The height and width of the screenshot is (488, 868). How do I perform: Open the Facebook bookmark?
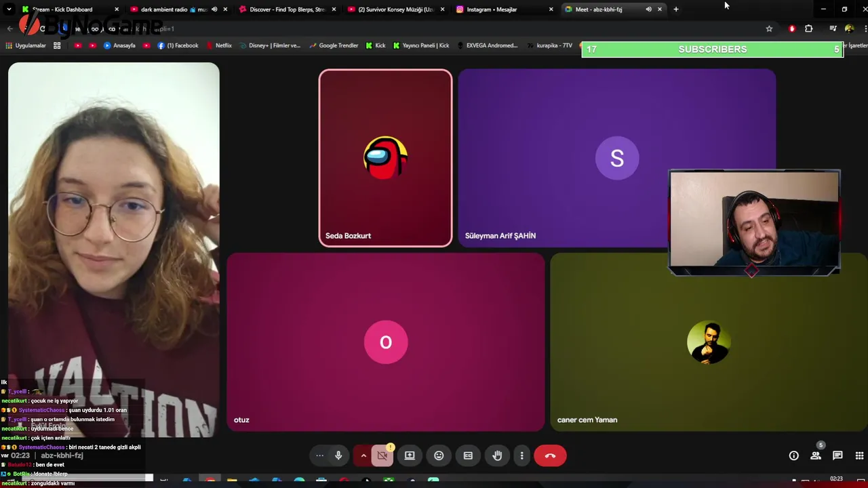[x=178, y=45]
